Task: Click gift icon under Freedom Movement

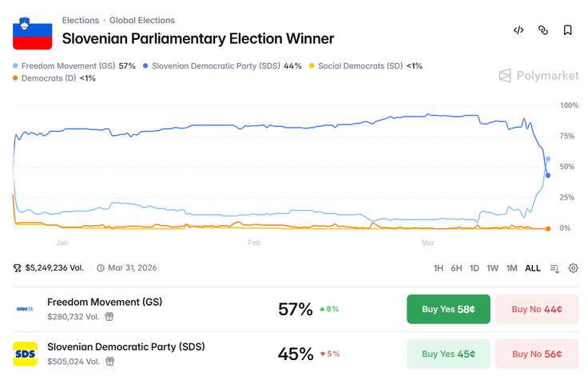Action: coord(109,316)
